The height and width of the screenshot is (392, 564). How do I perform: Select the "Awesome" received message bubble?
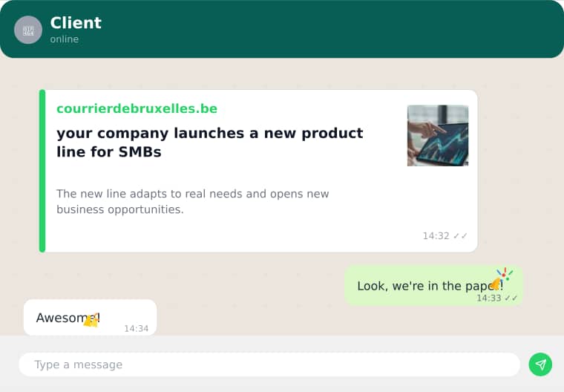91,318
